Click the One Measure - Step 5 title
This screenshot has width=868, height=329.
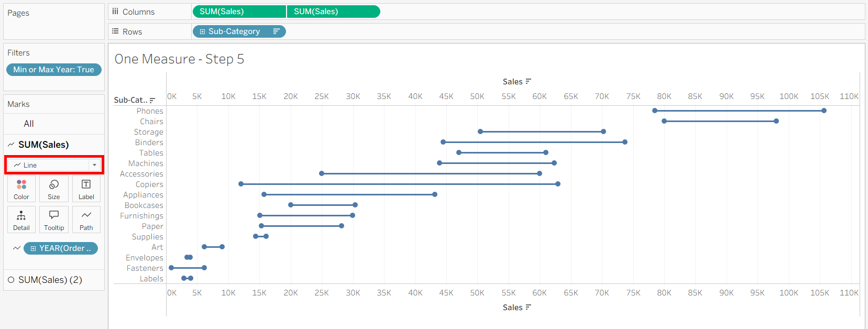pyautogui.click(x=179, y=59)
